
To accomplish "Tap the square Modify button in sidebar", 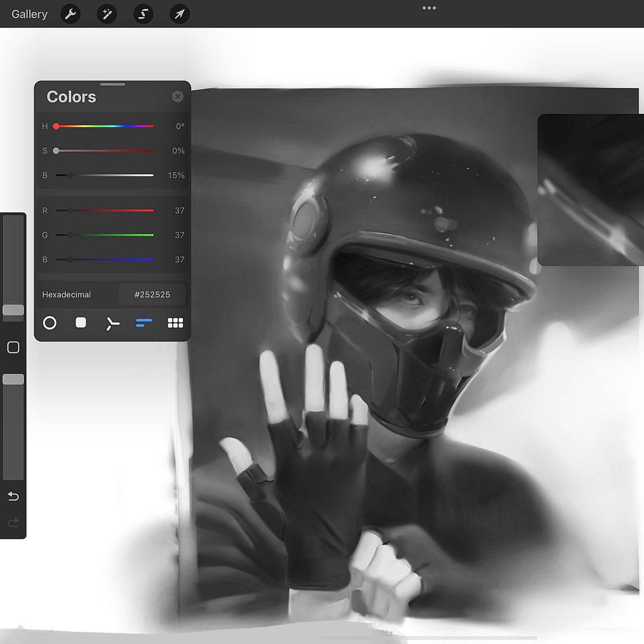I will (x=13, y=347).
